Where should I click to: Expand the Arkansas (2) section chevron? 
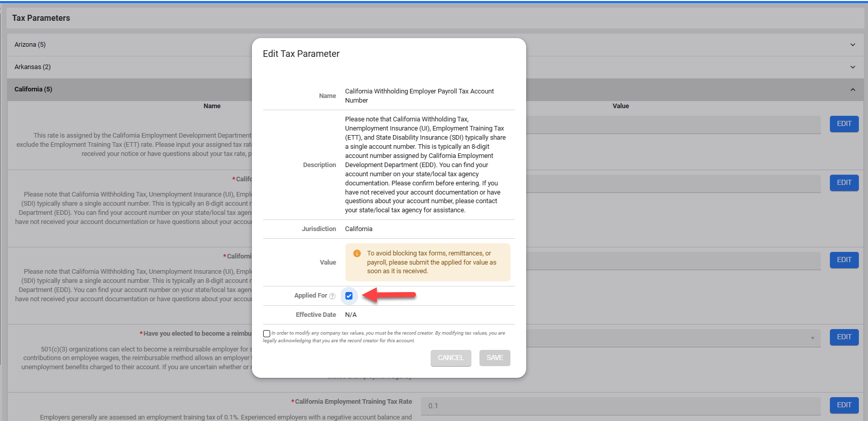tap(853, 67)
